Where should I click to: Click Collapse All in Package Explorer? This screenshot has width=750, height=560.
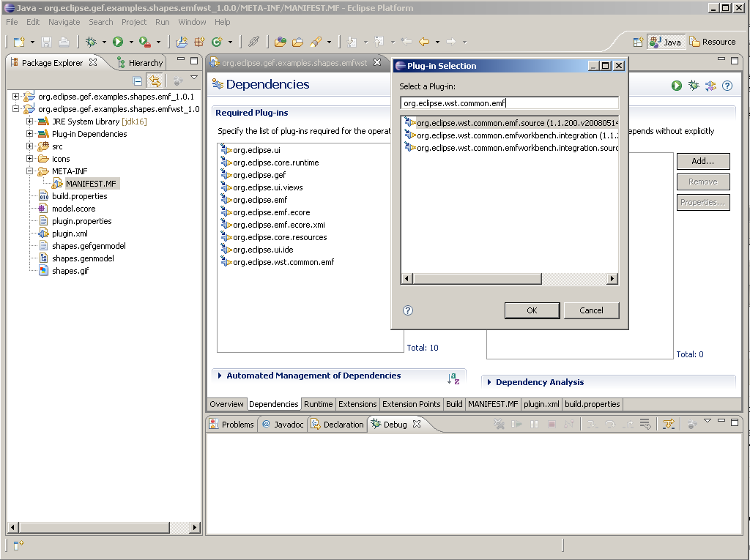[x=138, y=81]
